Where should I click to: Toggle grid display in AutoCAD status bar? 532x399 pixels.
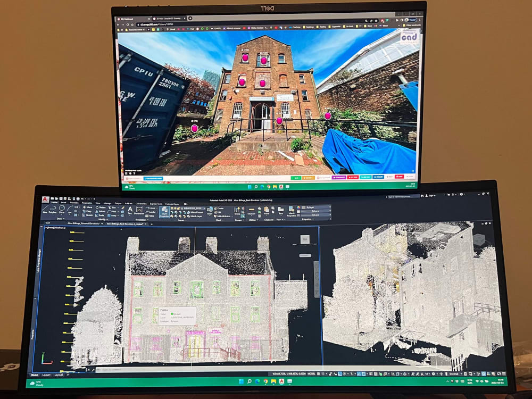(x=318, y=373)
